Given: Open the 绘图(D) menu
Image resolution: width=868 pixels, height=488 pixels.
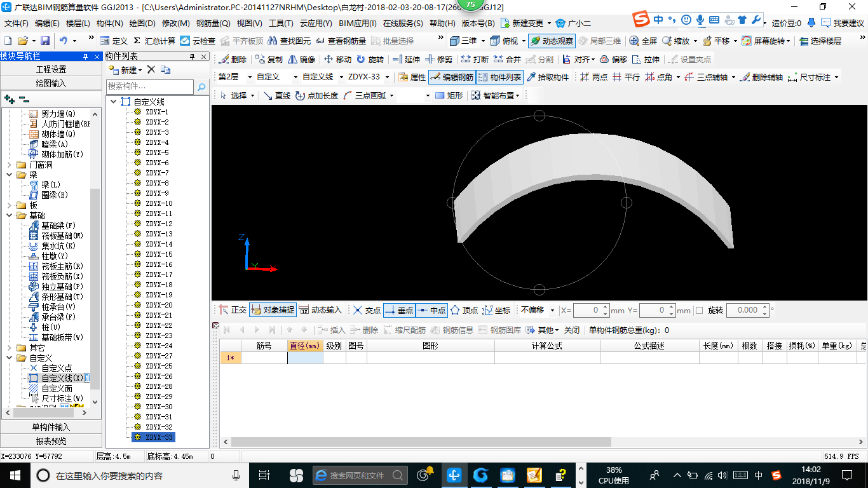Looking at the screenshot, I should tap(142, 23).
